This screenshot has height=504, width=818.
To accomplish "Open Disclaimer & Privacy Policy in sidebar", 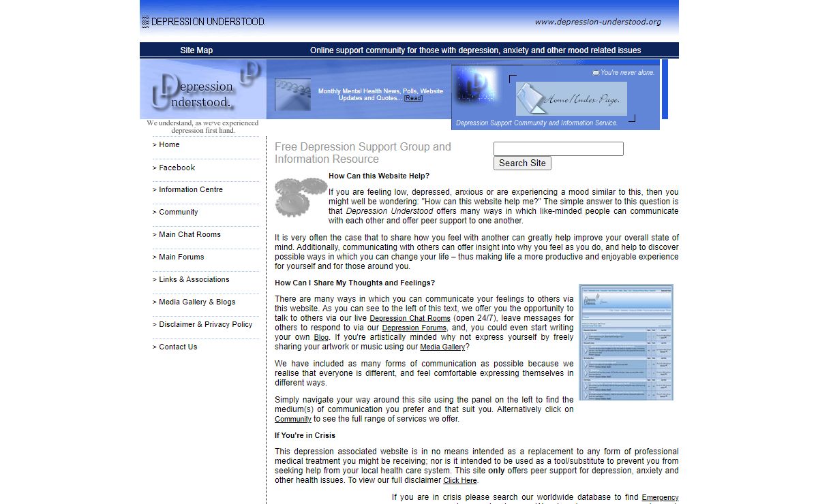I will (x=205, y=324).
